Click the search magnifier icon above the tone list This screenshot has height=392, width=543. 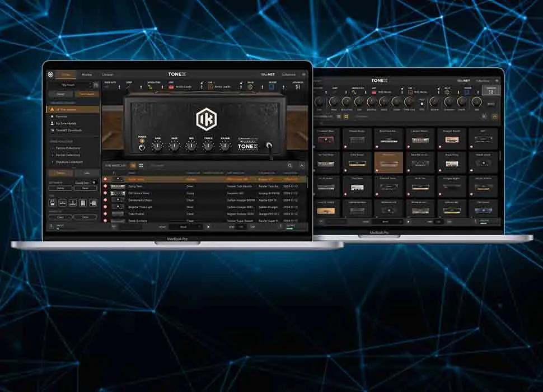[290, 166]
